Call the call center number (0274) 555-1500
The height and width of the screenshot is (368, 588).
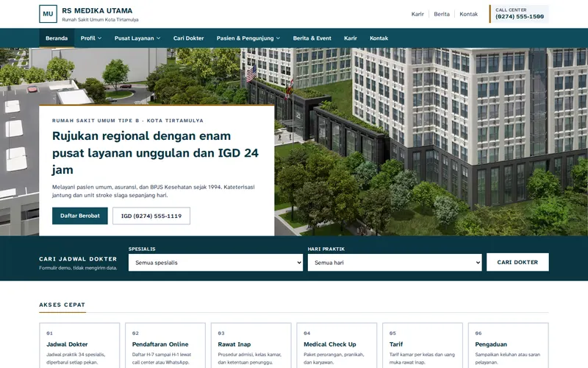[520, 16]
